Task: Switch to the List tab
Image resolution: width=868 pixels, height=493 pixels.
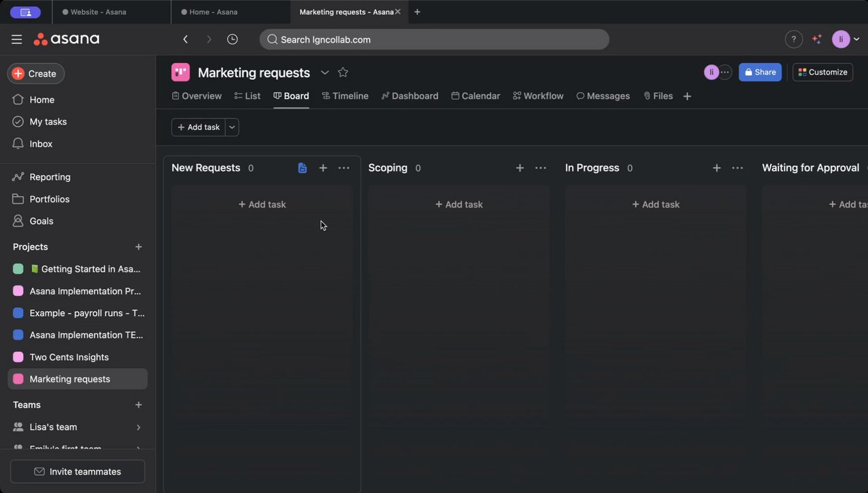Action: point(248,96)
